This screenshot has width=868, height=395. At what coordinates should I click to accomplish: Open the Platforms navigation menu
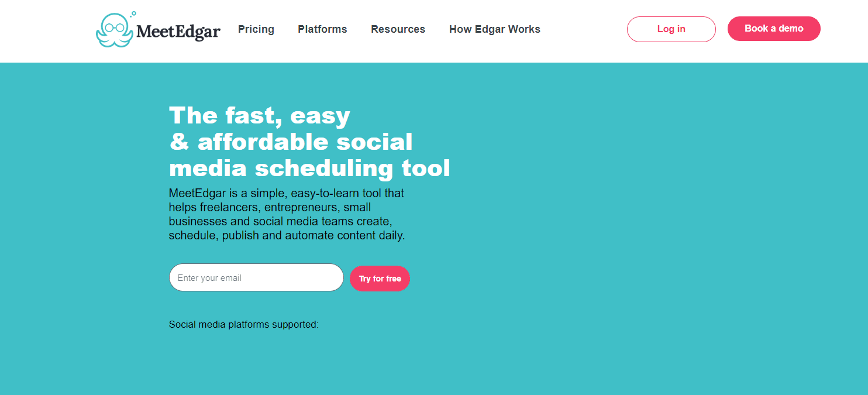(322, 29)
